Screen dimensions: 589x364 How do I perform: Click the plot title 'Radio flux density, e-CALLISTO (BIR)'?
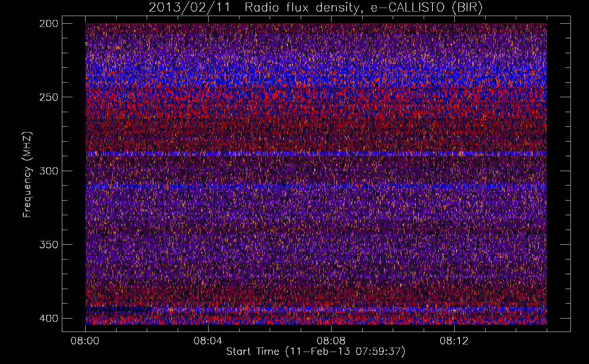point(363,8)
